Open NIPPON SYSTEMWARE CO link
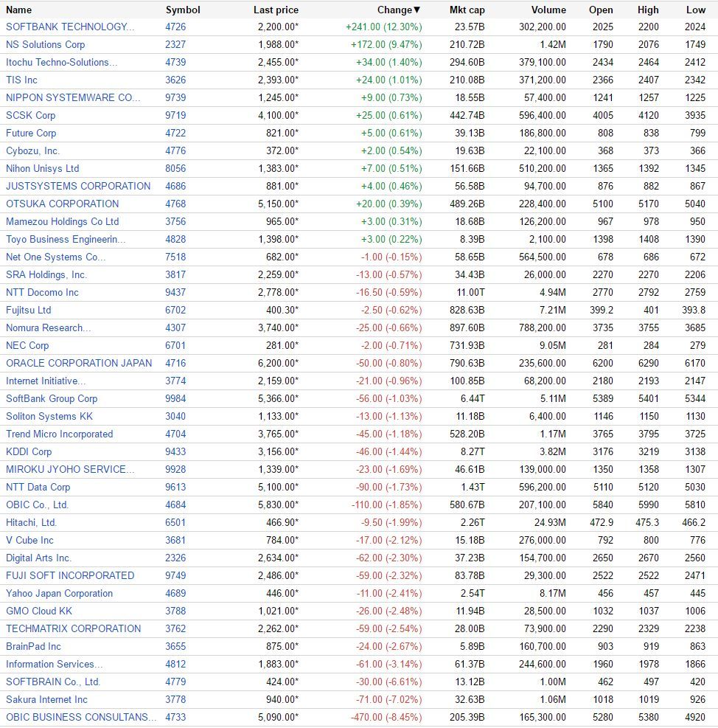The image size is (718, 728). (73, 97)
